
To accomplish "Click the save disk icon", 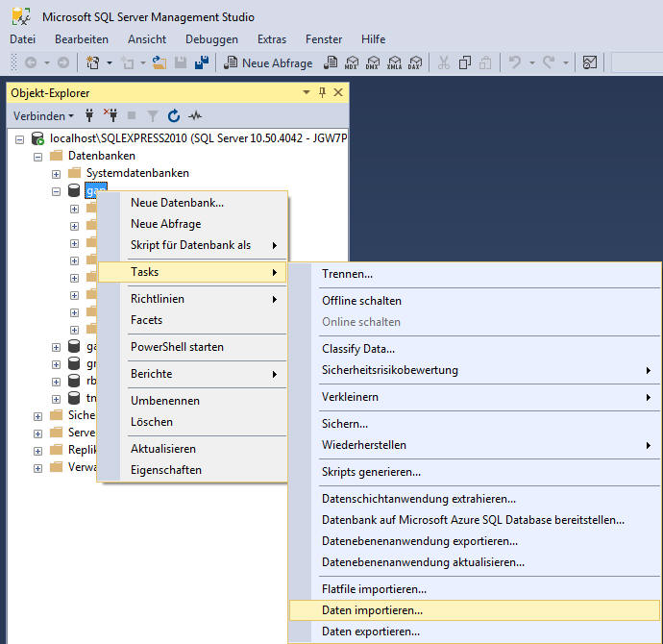I will [181, 63].
